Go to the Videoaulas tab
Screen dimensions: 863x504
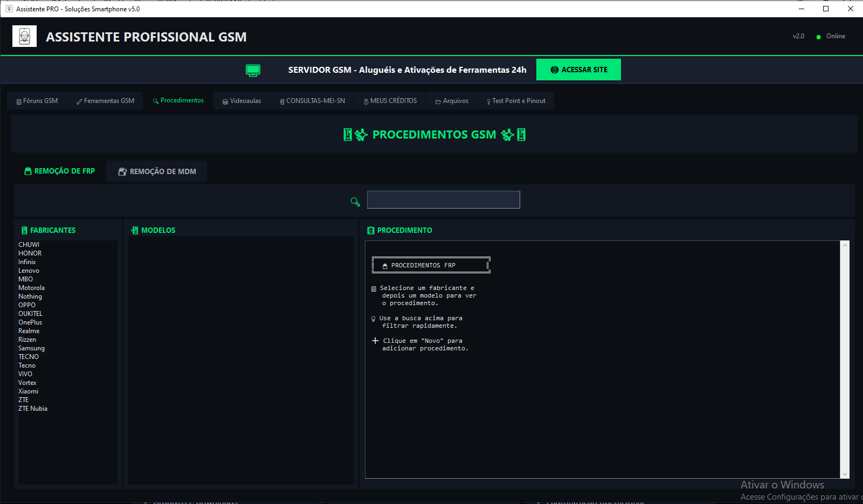241,101
